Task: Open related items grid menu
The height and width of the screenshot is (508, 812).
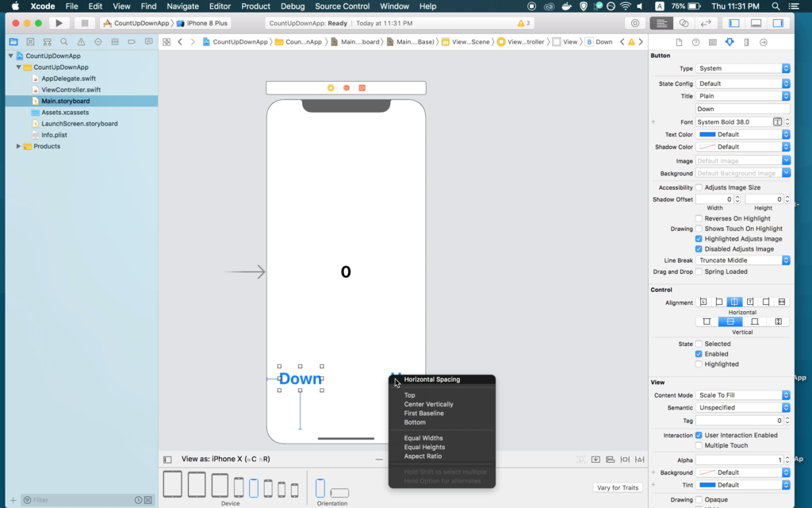Action: click(x=167, y=42)
